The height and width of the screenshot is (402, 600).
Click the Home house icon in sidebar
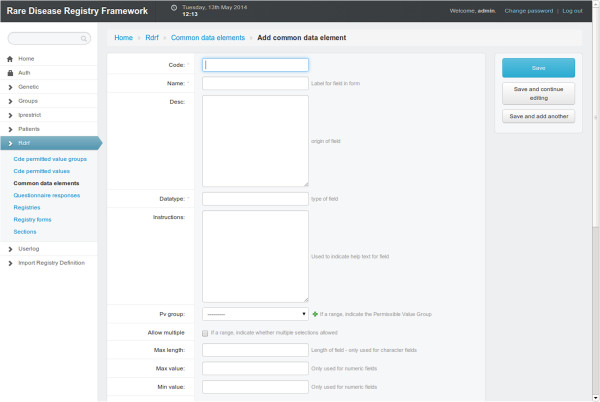10,59
